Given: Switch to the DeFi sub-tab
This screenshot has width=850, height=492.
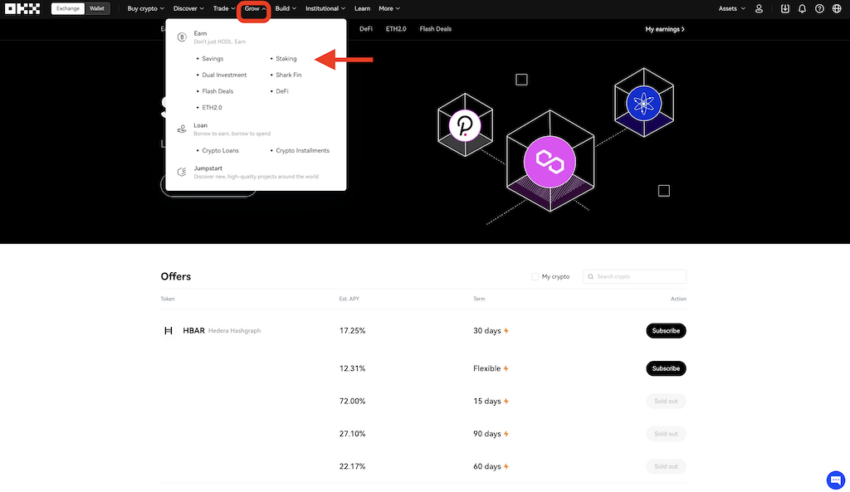Looking at the screenshot, I should (x=366, y=29).
